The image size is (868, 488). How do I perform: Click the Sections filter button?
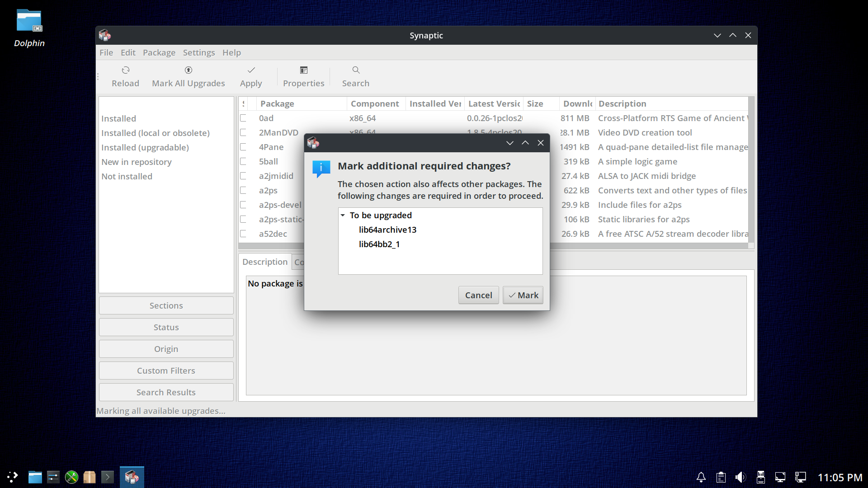(x=166, y=305)
